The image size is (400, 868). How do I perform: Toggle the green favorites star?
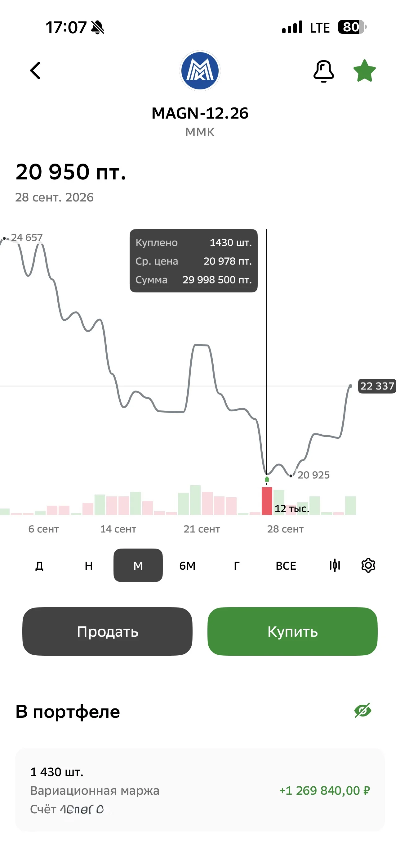pos(364,71)
